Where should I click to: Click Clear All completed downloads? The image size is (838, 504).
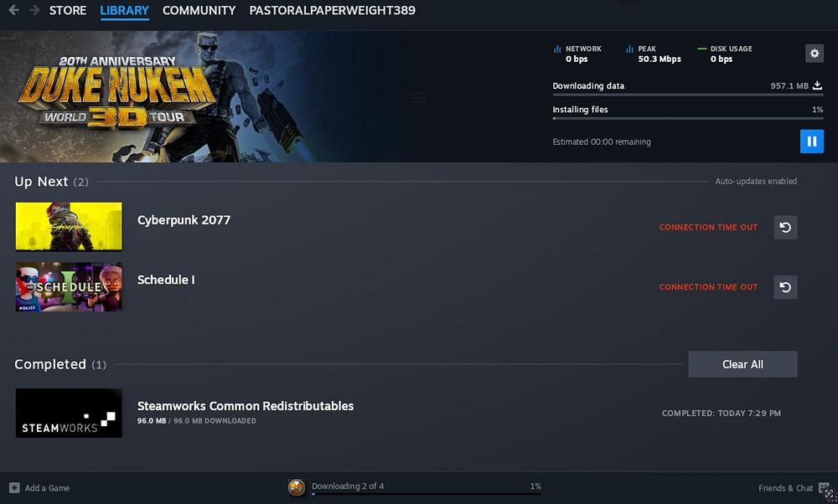click(742, 364)
